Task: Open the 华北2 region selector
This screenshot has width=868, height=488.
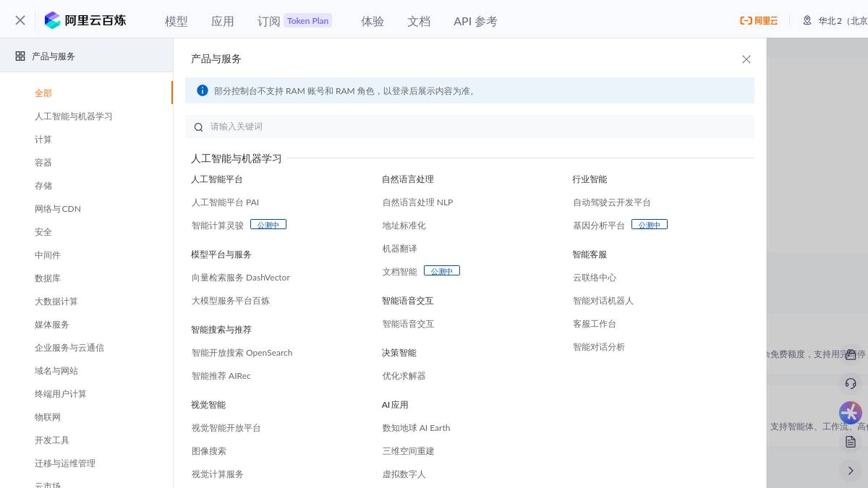Action: pyautogui.click(x=835, y=21)
